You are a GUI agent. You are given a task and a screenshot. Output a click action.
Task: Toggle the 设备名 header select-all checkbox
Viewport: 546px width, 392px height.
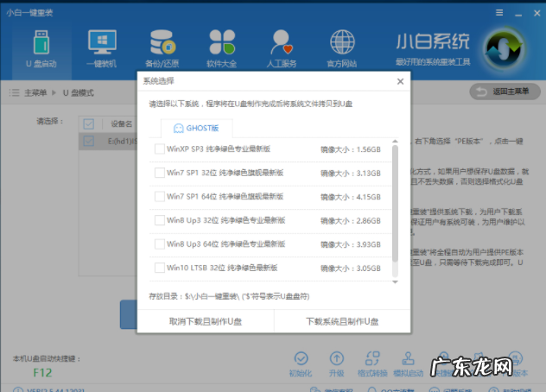[89, 124]
